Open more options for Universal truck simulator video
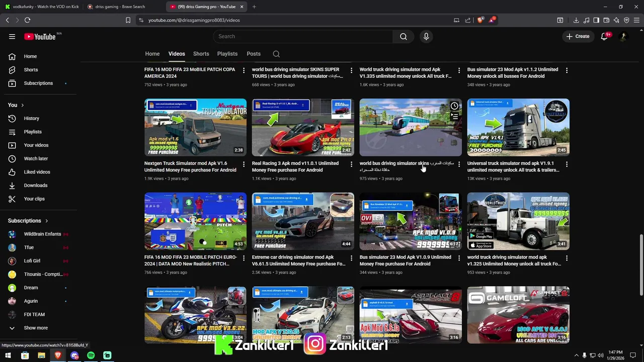Viewport: 644px width, 362px height. click(x=567, y=164)
